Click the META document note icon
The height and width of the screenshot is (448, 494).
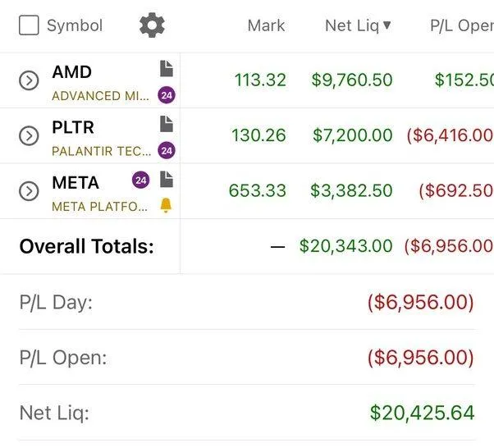167,179
